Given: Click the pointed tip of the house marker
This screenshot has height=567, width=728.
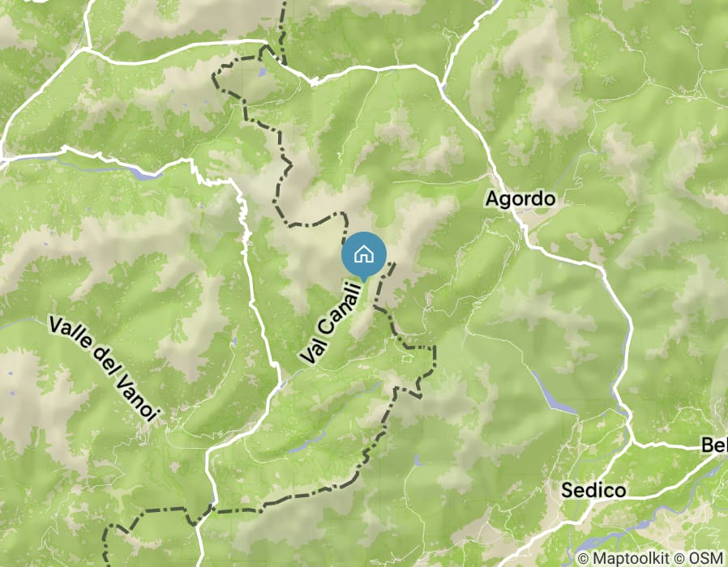Looking at the screenshot, I should (x=364, y=280).
